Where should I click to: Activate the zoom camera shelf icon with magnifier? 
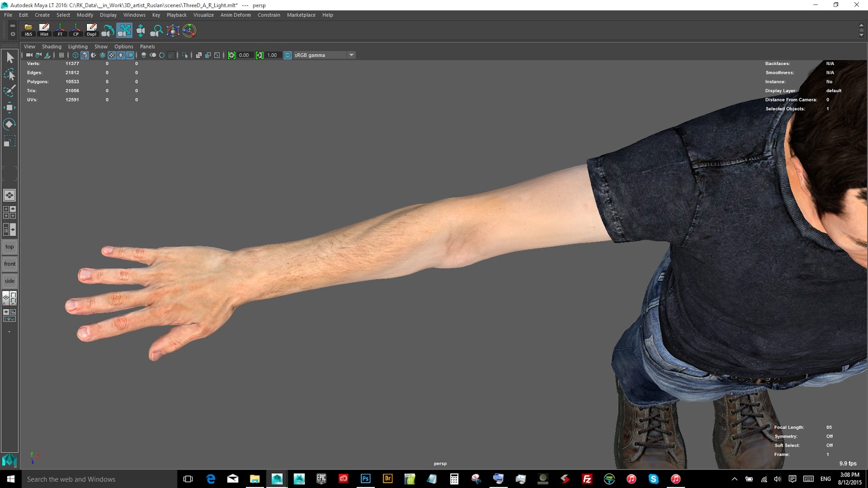pyautogui.click(x=157, y=30)
